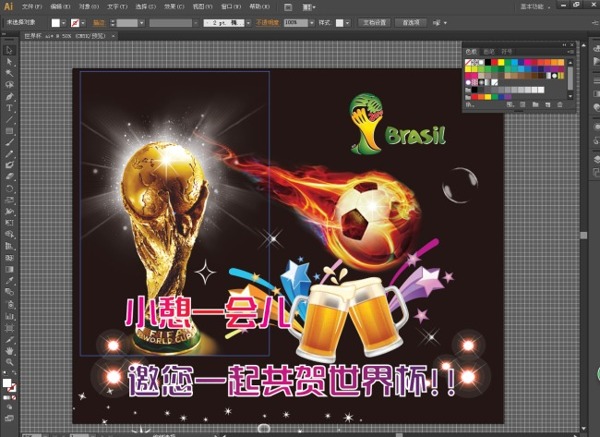Screen dimensions: 600x437
Task: Open the 帮助(H) menu
Action: 259,7
